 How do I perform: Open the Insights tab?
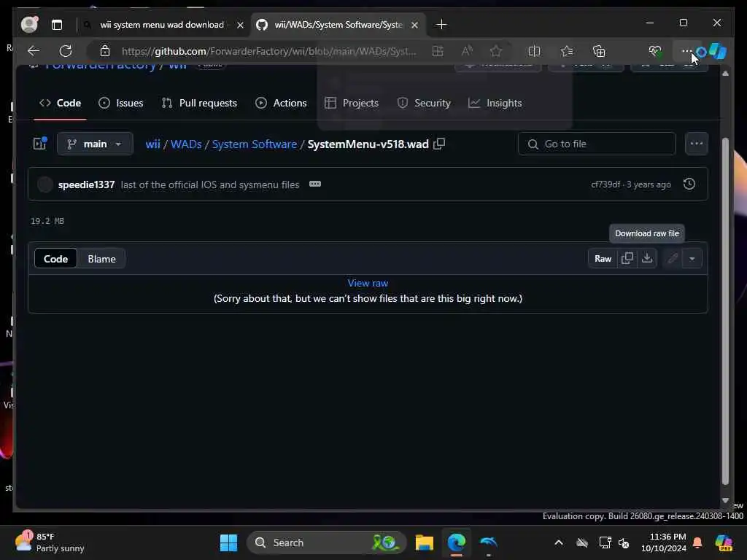click(x=495, y=103)
